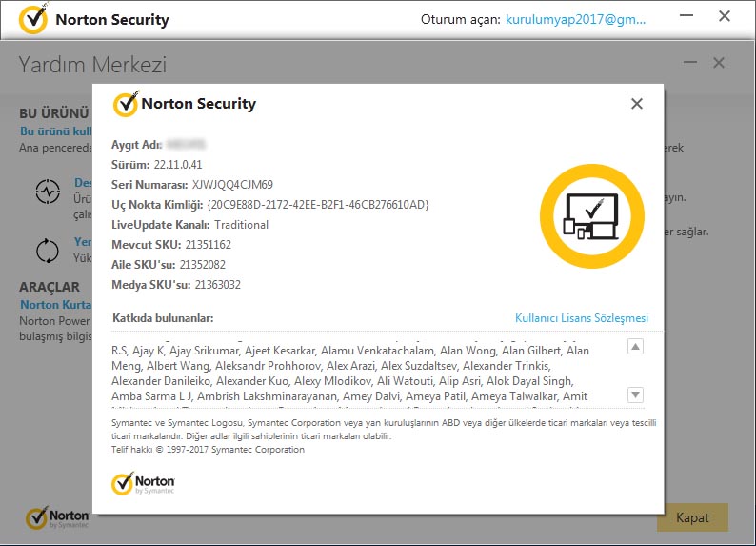The height and width of the screenshot is (546, 756).
Task: Click the kurulumyap2017 account email link
Action: 575,19
